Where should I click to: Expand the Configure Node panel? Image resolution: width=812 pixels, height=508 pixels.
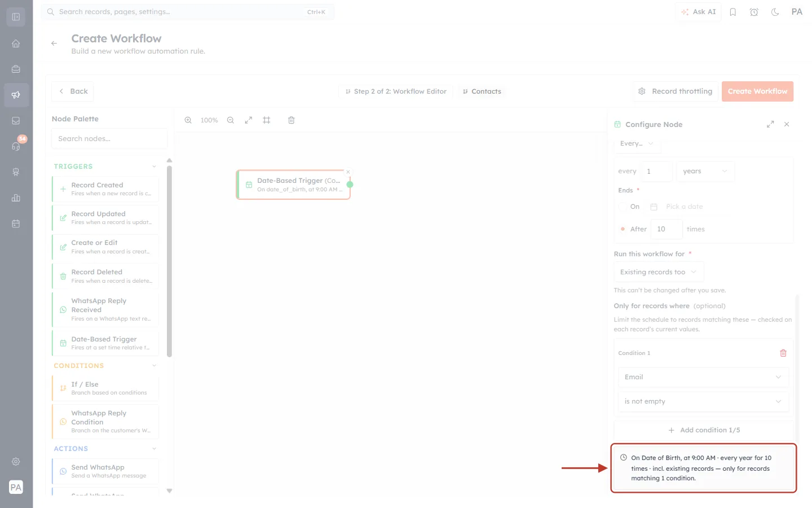(770, 124)
